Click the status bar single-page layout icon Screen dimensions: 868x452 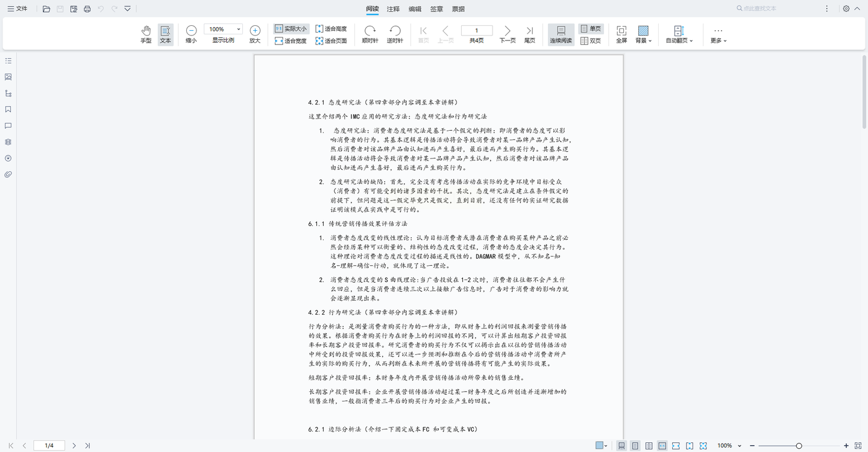[x=635, y=446]
